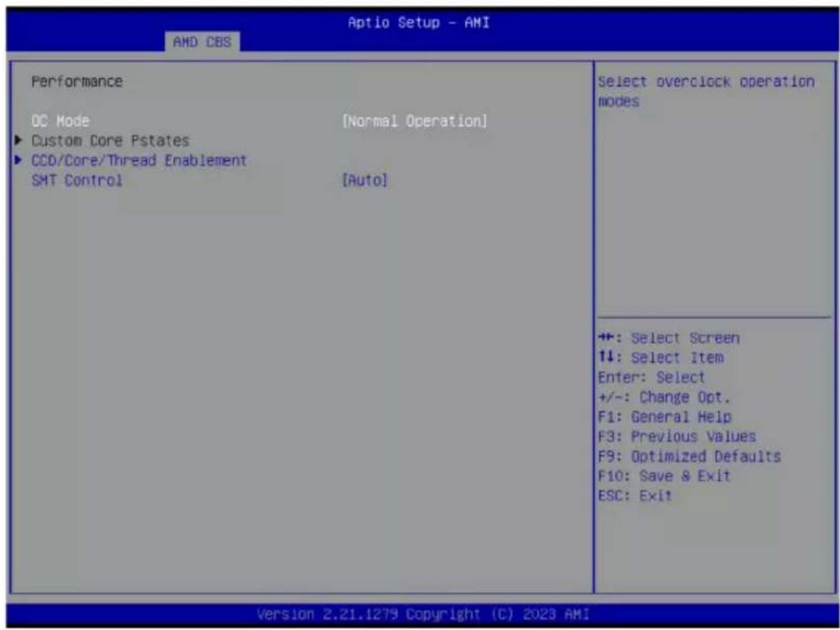Click the arrow beside CCD/Core/Thread Enablement
This screenshot has height=630, width=840.
click(20, 160)
